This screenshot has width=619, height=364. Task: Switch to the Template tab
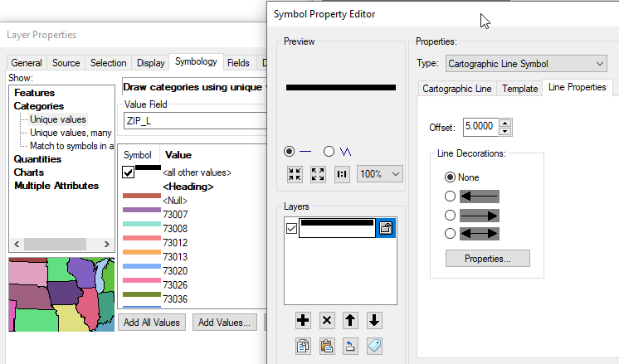tap(520, 89)
